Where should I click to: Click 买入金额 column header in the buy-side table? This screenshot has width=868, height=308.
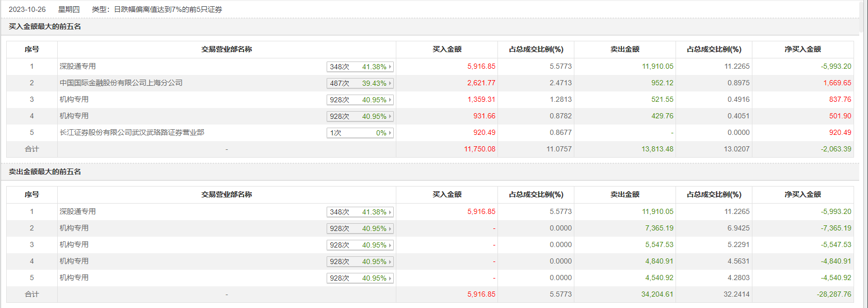pyautogui.click(x=447, y=49)
